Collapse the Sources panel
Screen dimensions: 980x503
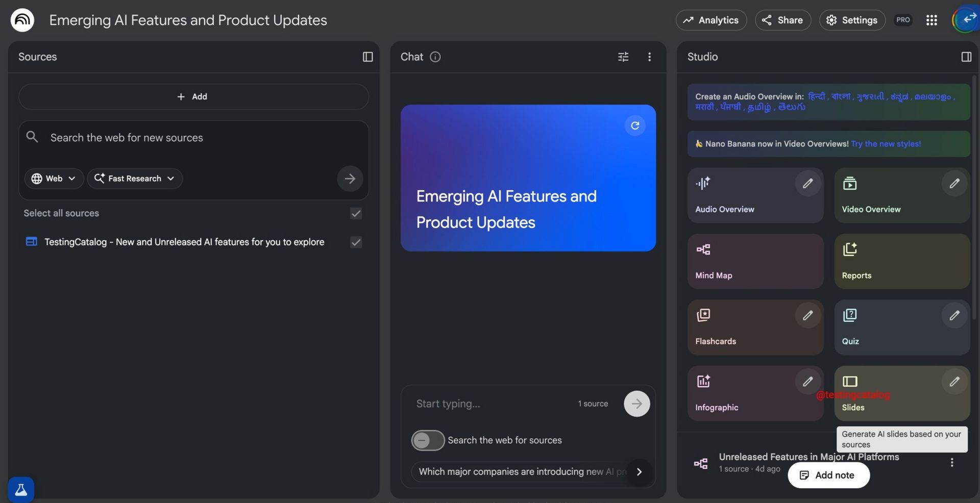pos(367,57)
